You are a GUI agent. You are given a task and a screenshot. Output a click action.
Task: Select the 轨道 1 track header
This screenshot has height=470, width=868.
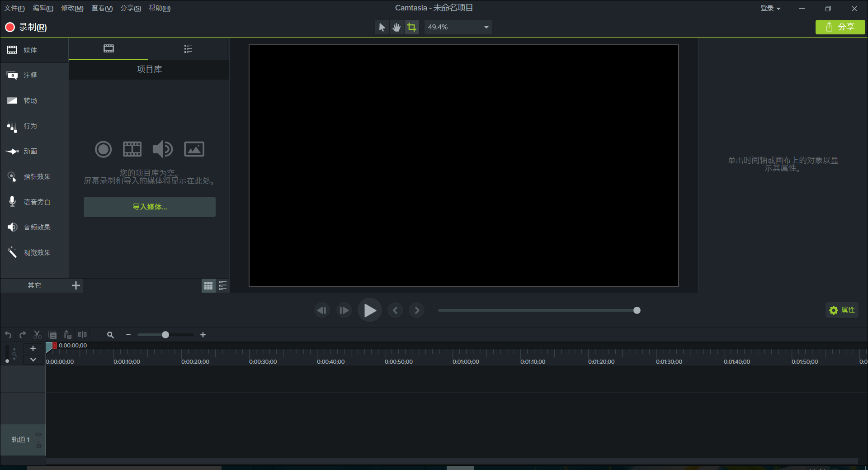point(23,440)
